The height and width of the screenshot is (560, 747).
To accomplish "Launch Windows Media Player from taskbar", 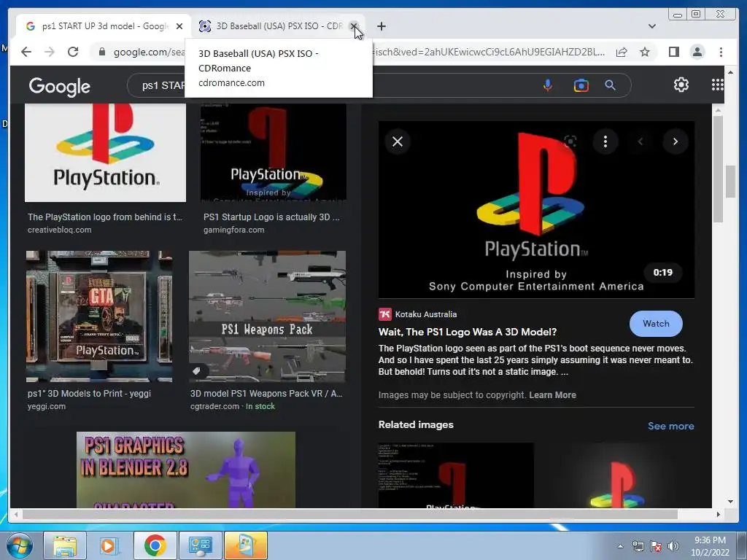I will (x=109, y=545).
